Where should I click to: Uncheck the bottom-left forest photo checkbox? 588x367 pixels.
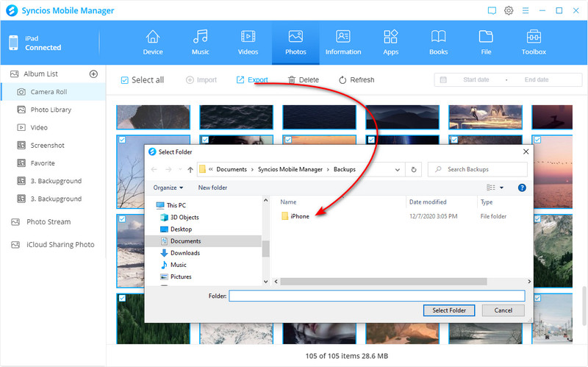tap(122, 299)
